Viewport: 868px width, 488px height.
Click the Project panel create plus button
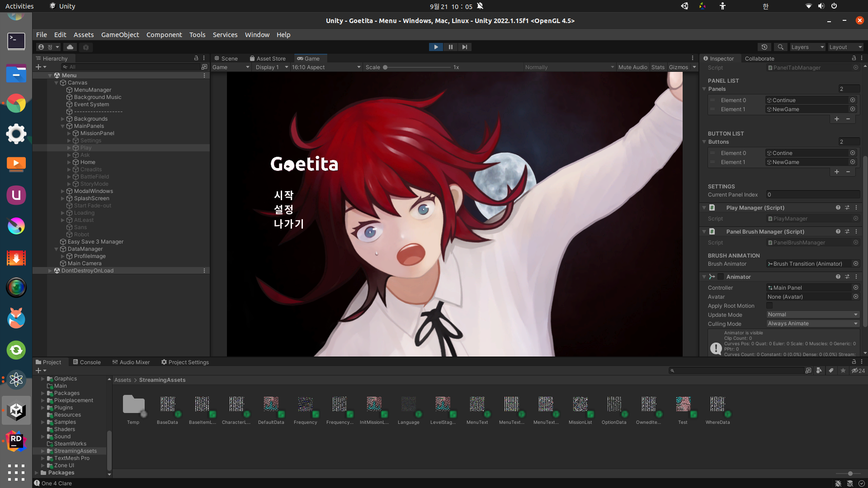[41, 371]
